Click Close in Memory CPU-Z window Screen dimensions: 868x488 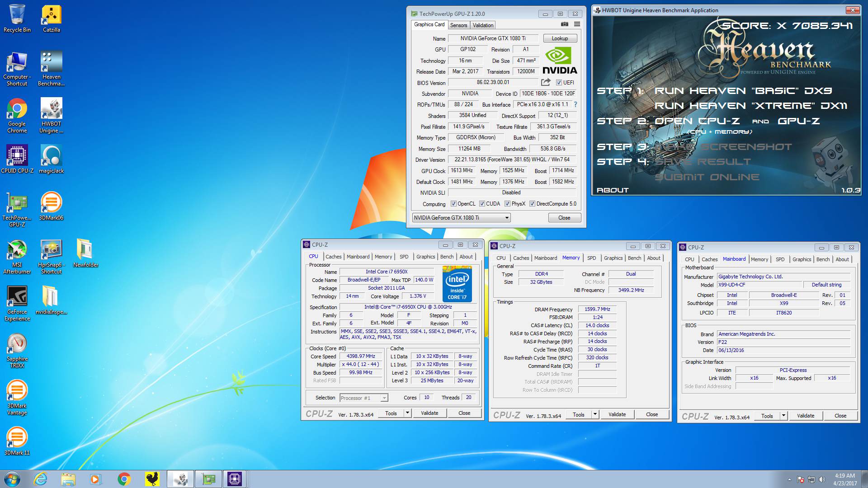click(652, 414)
